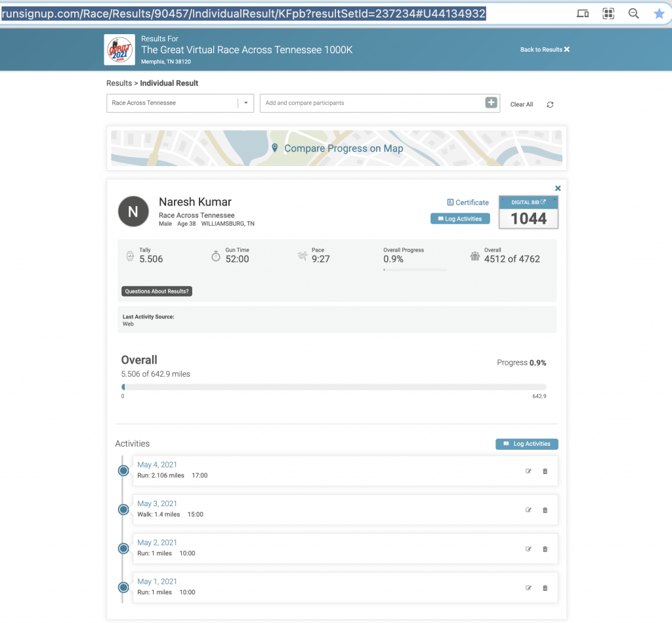672x623 pixels.
Task: Click Clear All
Action: [x=522, y=104]
